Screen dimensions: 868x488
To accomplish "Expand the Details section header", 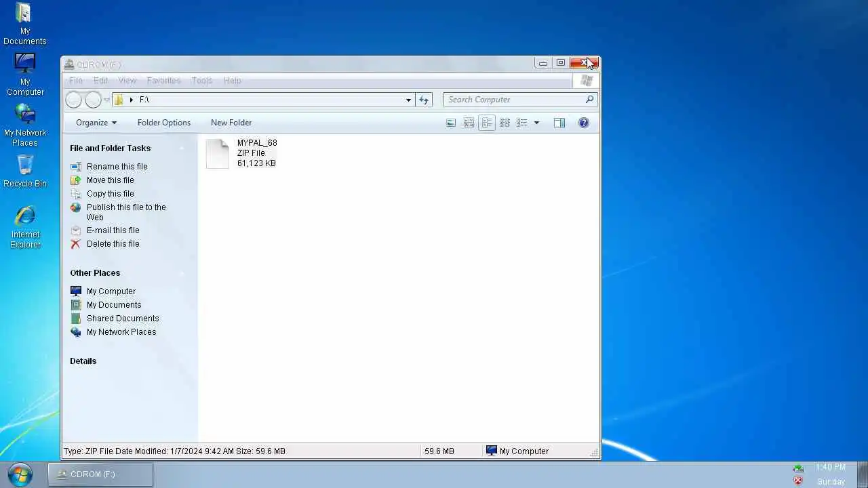I will 83,361.
